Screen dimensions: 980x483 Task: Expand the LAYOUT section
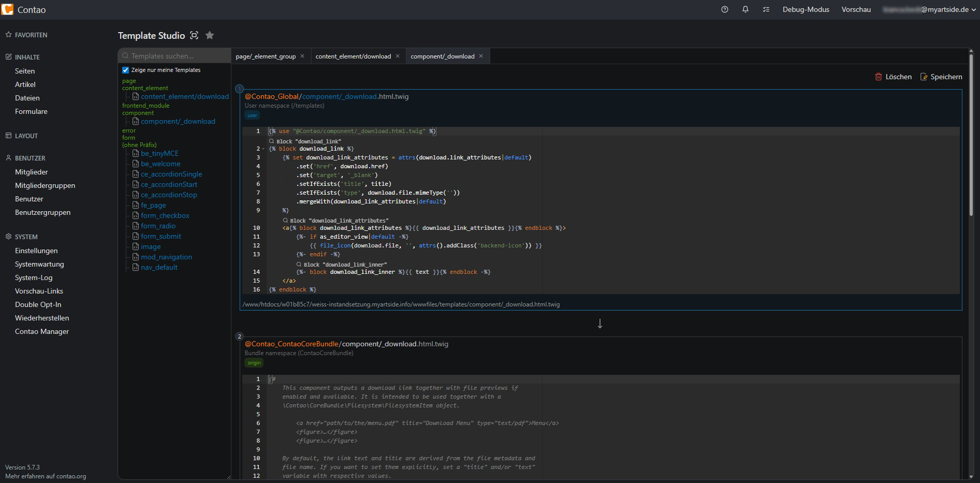click(22, 136)
